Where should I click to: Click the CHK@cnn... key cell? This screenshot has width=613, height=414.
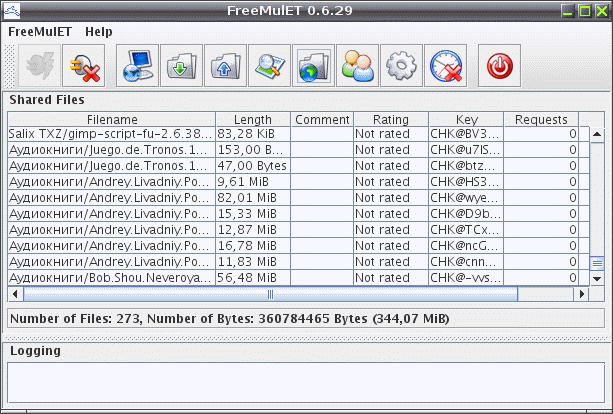point(466,262)
